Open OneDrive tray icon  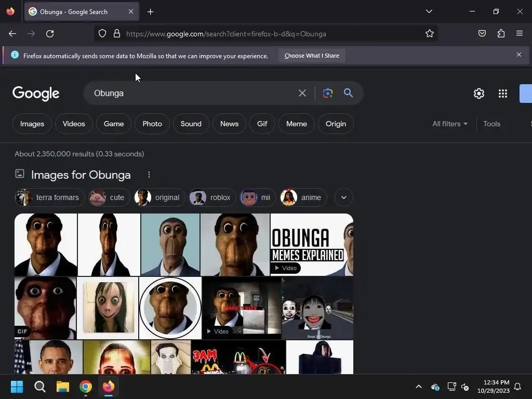[x=435, y=387]
